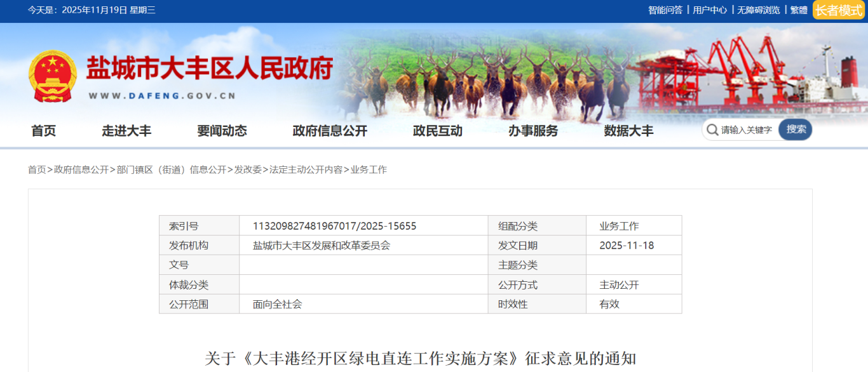The width and height of the screenshot is (868, 372).
Task: Open the 走进大丰 navigation menu
Action: tap(126, 131)
